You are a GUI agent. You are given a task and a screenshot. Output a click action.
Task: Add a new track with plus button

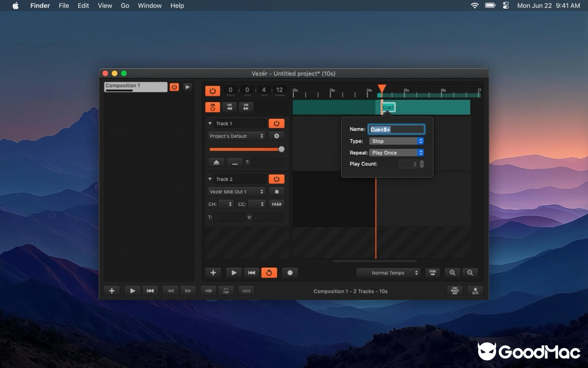point(213,273)
